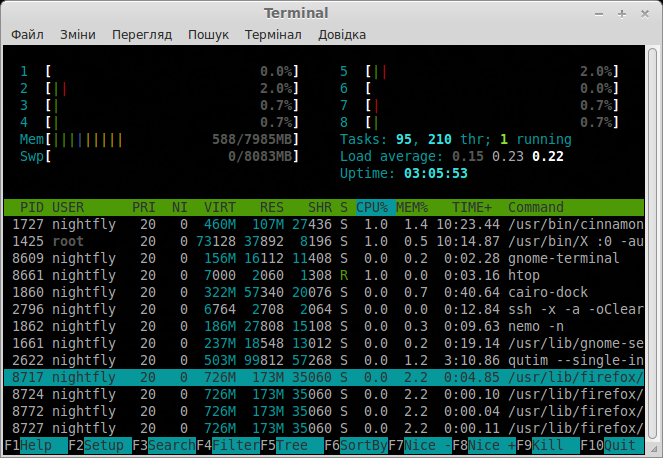
Task: Click the PRI column header
Action: point(144,207)
